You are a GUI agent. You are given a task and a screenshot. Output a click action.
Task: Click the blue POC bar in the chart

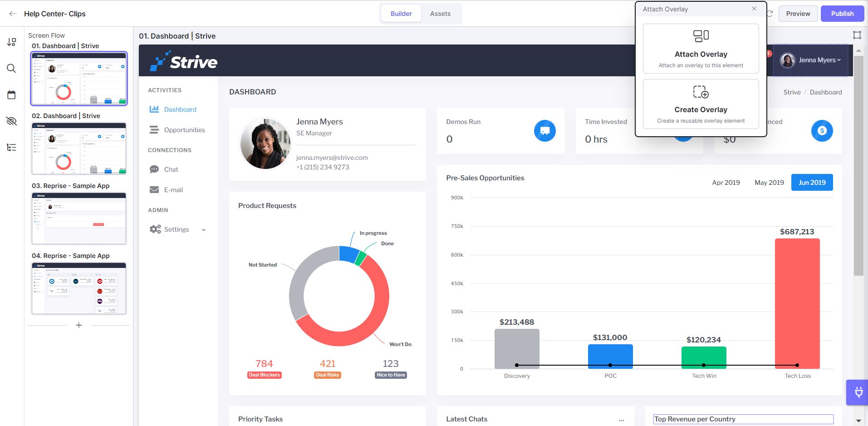click(610, 356)
